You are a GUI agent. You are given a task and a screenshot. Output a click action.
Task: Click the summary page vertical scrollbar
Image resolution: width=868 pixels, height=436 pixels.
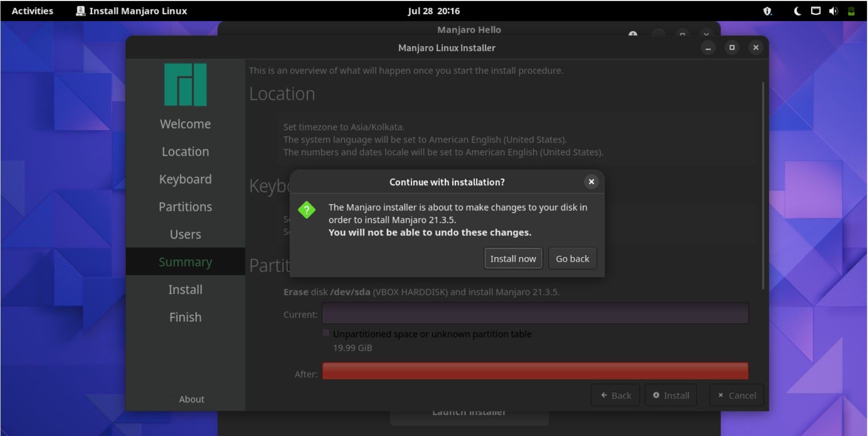click(x=763, y=186)
